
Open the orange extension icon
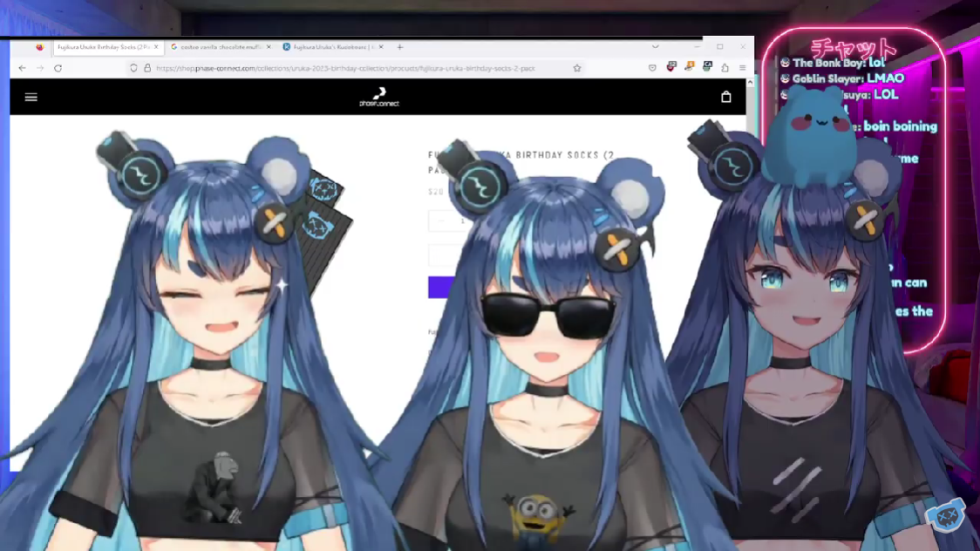coord(690,67)
